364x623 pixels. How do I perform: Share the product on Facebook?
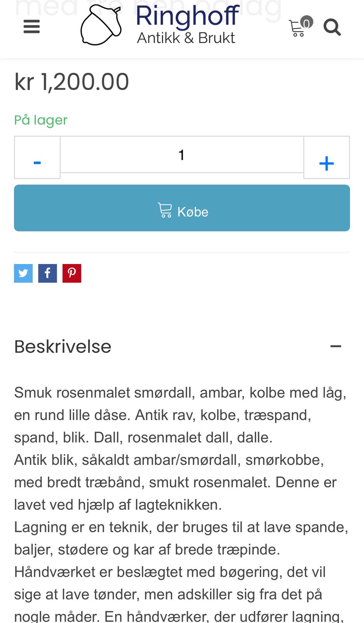pos(47,273)
